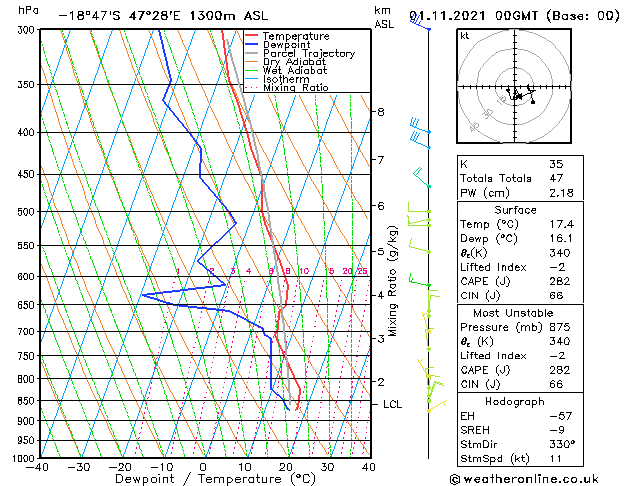This screenshot has height=486, width=629.
Task: Click the -40 temperature axis label
Action: tap(37, 467)
